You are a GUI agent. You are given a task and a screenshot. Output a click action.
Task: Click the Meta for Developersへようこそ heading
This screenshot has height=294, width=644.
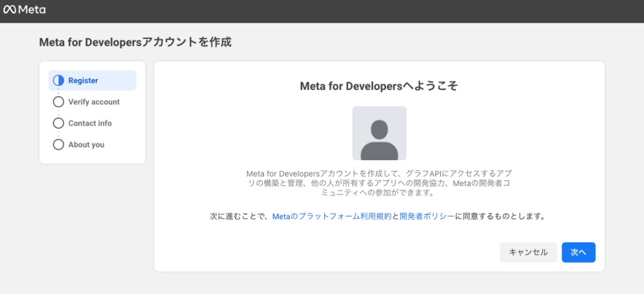coord(379,86)
